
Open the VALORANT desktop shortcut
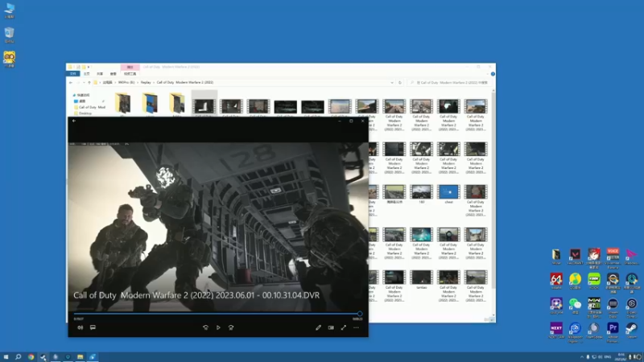click(x=575, y=257)
